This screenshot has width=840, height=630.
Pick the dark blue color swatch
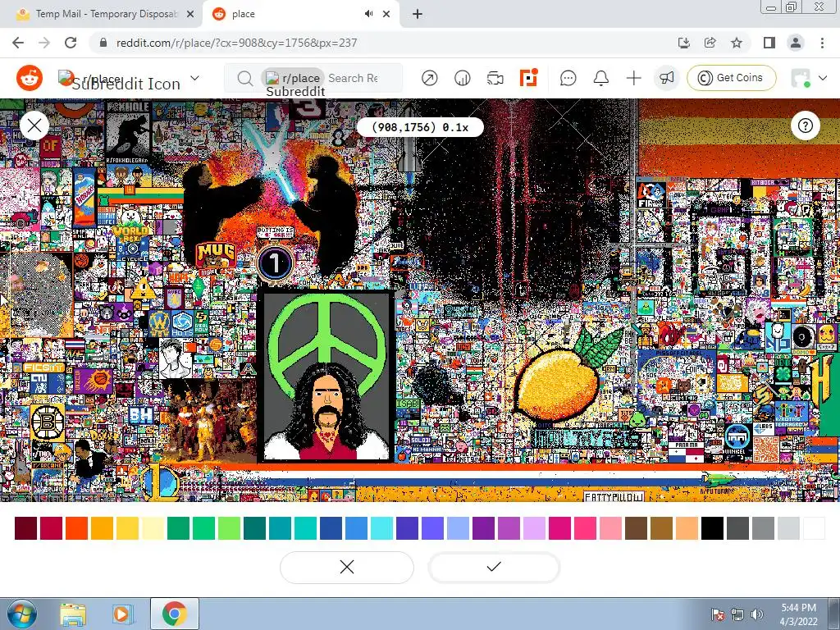pos(331,528)
